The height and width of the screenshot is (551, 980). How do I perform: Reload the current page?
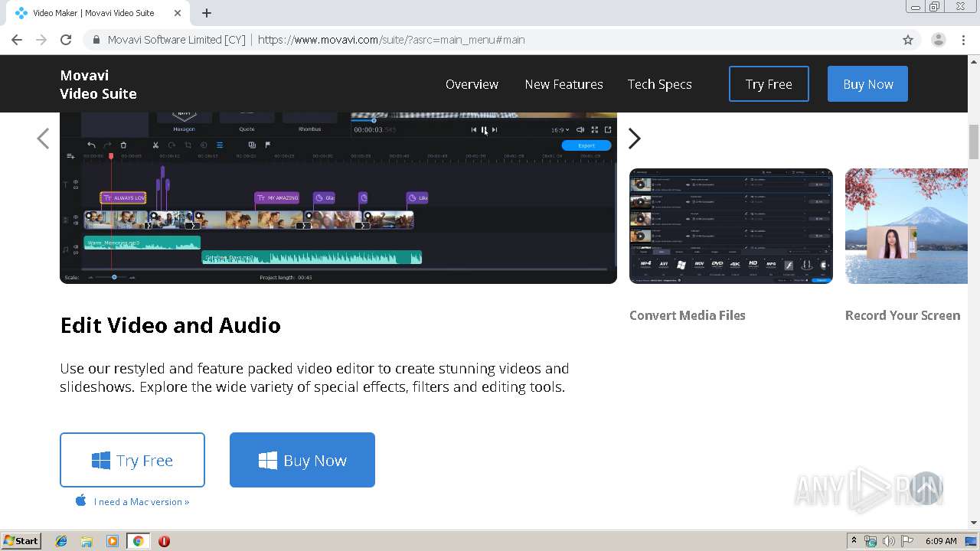point(66,40)
